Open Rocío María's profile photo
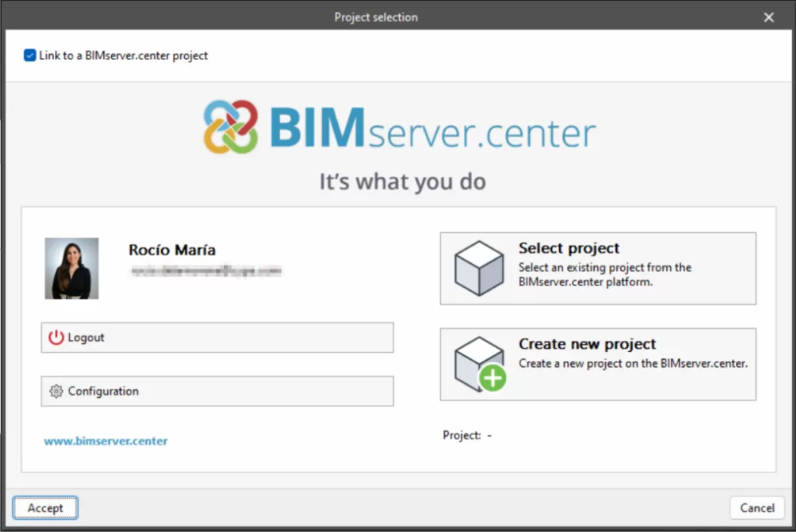The width and height of the screenshot is (796, 532). (72, 268)
